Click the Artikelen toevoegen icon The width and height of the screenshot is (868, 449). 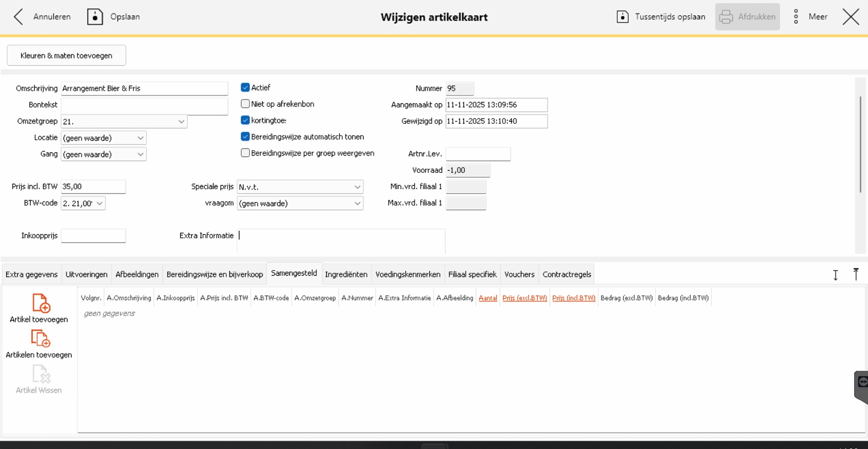coord(40,339)
